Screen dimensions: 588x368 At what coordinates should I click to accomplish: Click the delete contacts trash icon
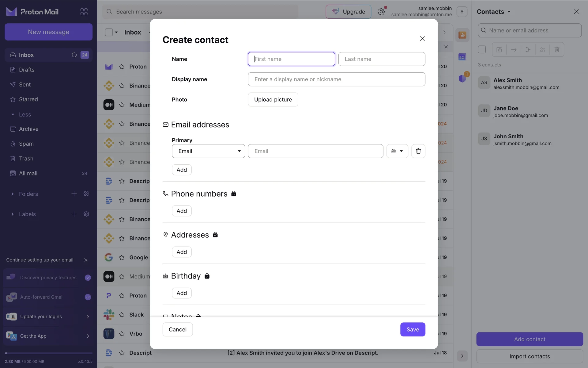(x=557, y=49)
